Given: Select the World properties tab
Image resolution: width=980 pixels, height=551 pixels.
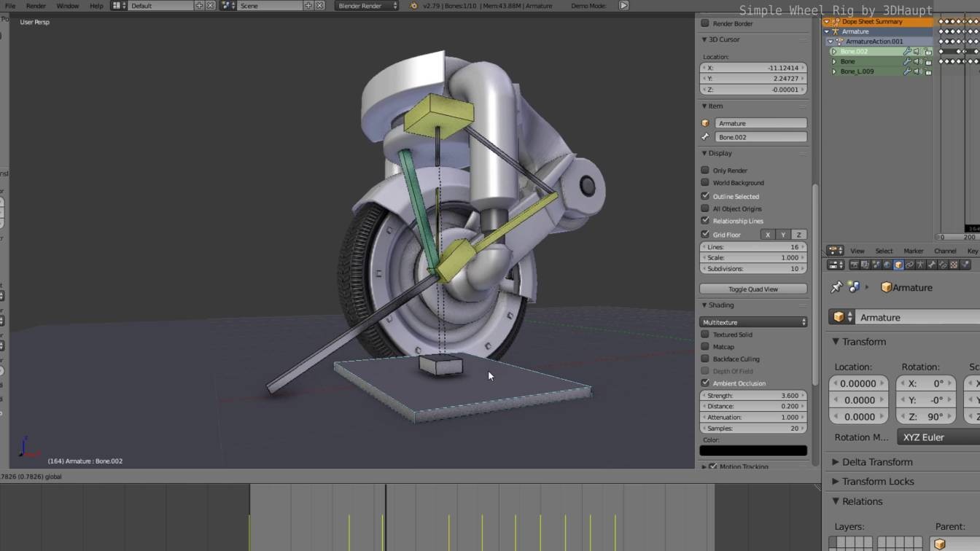Looking at the screenshot, I should pos(887,265).
